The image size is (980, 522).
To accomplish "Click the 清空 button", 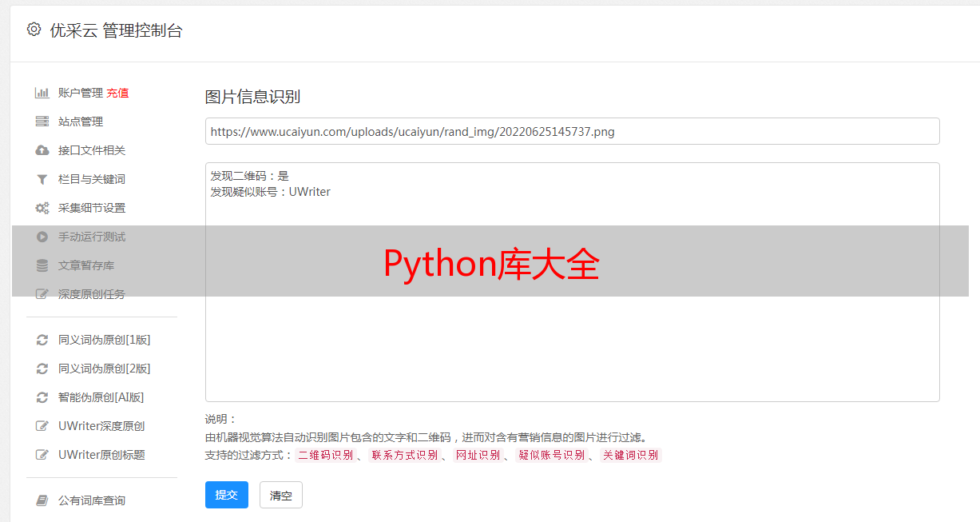I will click(x=281, y=495).
